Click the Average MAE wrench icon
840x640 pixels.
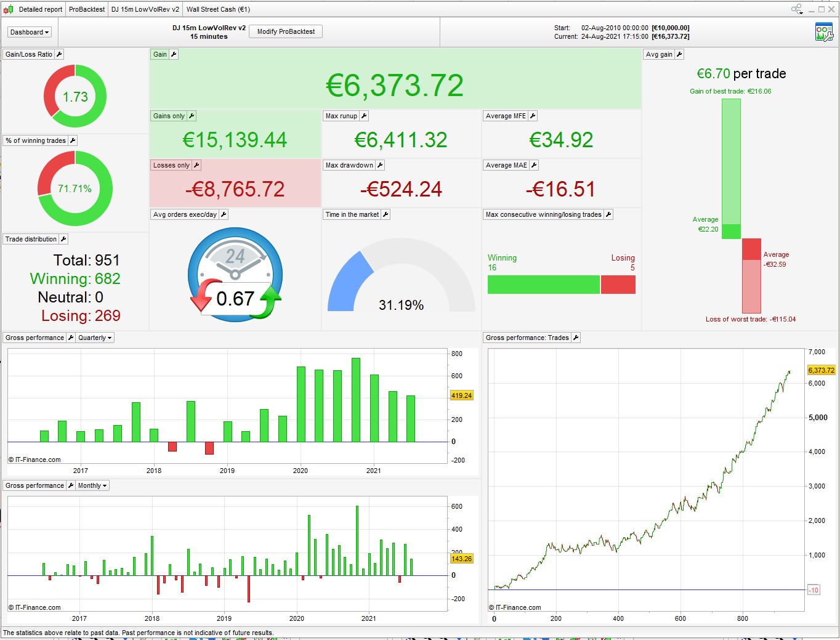(x=534, y=165)
